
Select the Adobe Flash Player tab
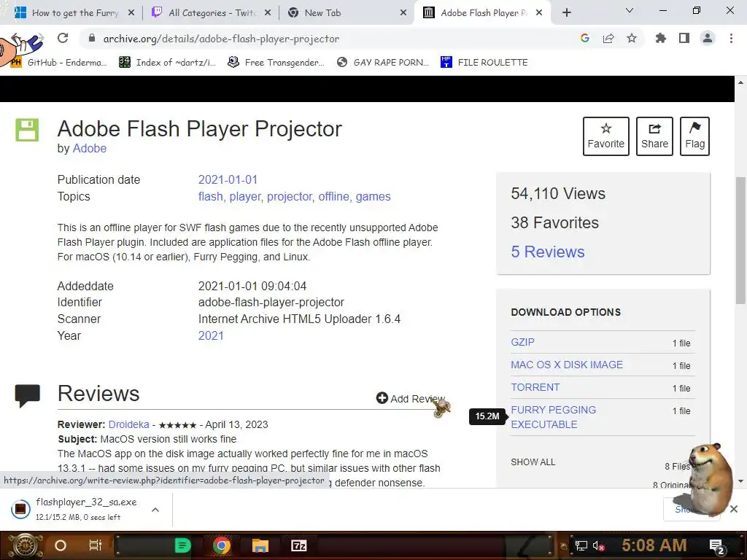[x=484, y=13]
